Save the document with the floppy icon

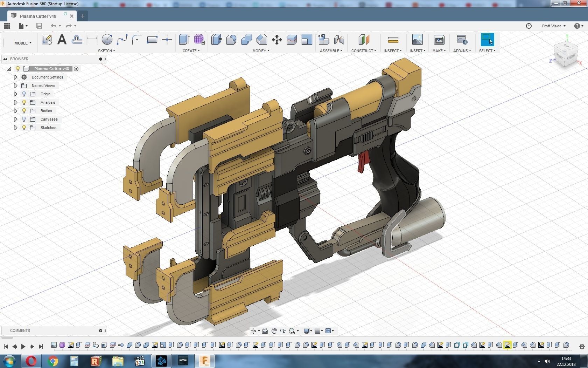(x=39, y=26)
